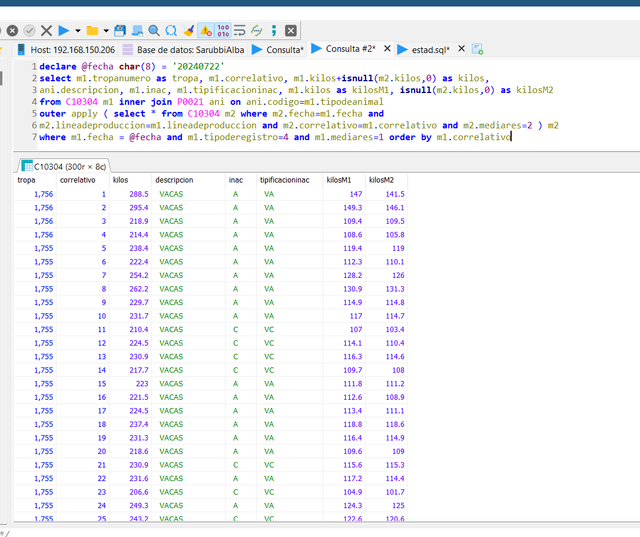Expand the recent files dropdown beside the folder
Image resolution: width=640 pixels, height=537 pixels.
106,31
